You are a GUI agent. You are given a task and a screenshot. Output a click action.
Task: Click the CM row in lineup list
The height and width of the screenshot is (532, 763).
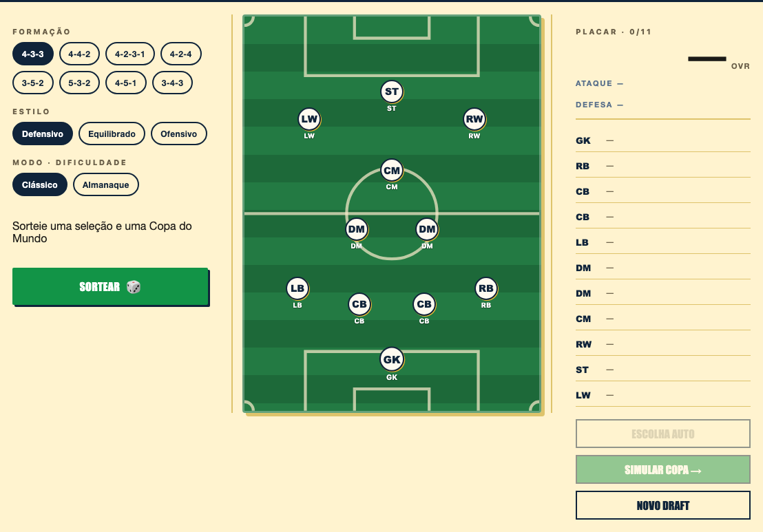(662, 319)
